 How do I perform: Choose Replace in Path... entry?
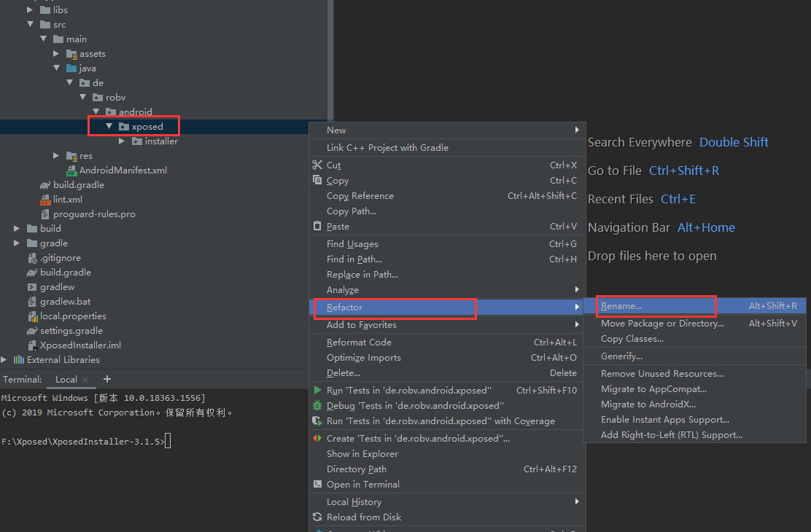(x=447, y=275)
